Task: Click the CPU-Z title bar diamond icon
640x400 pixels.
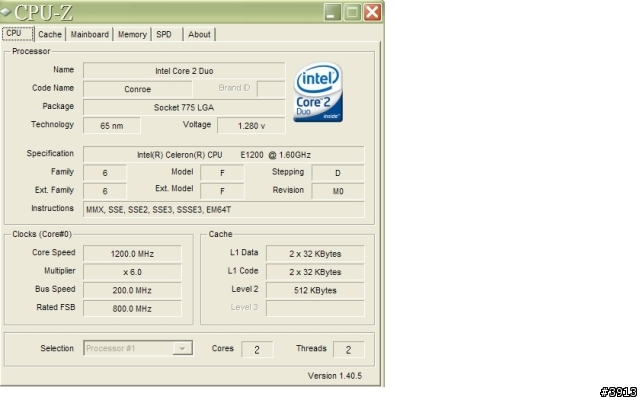Action: [x=6, y=12]
